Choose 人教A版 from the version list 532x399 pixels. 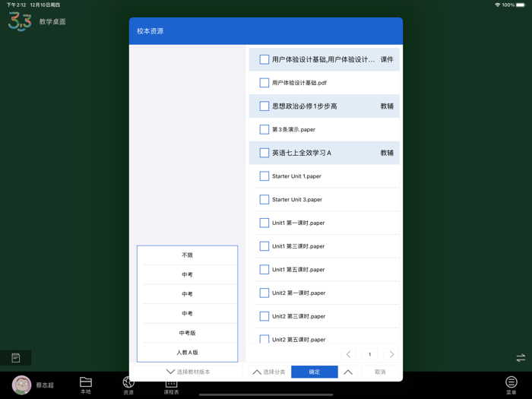(x=187, y=352)
